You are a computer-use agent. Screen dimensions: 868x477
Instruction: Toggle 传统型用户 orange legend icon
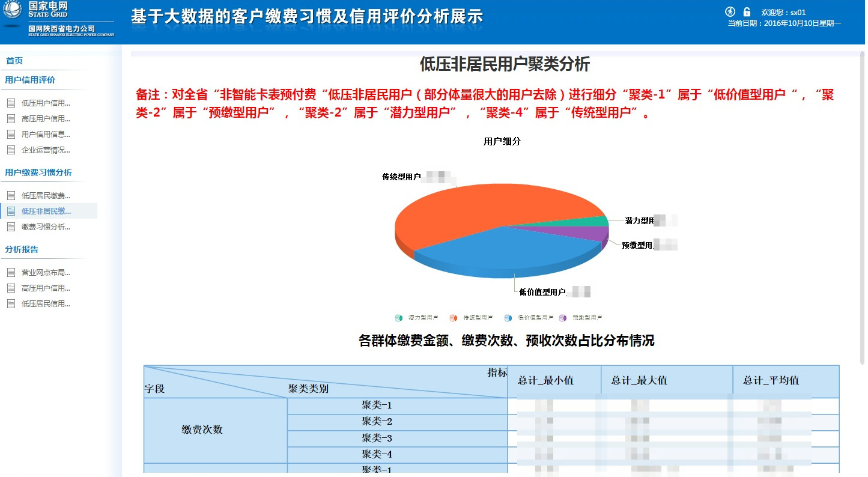454,318
